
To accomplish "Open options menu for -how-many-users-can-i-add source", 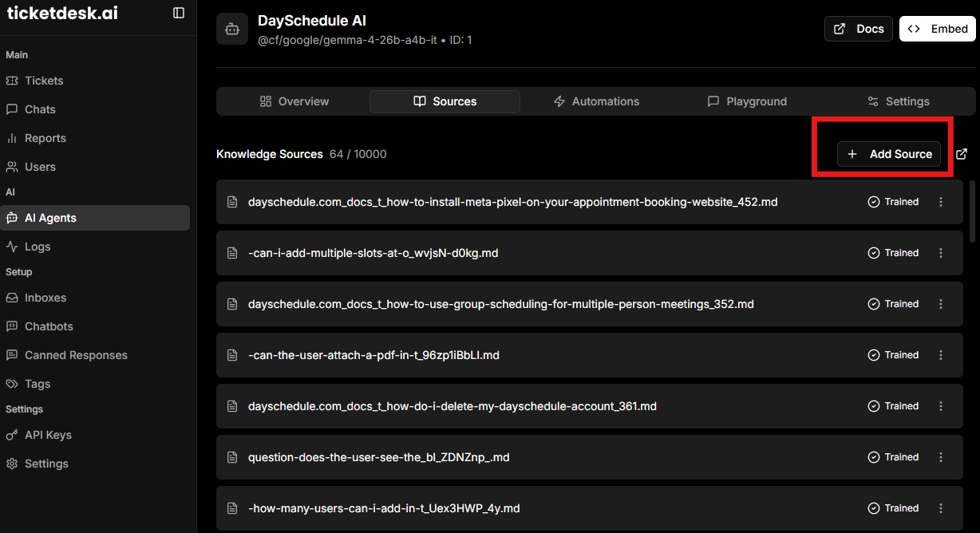I will point(941,508).
